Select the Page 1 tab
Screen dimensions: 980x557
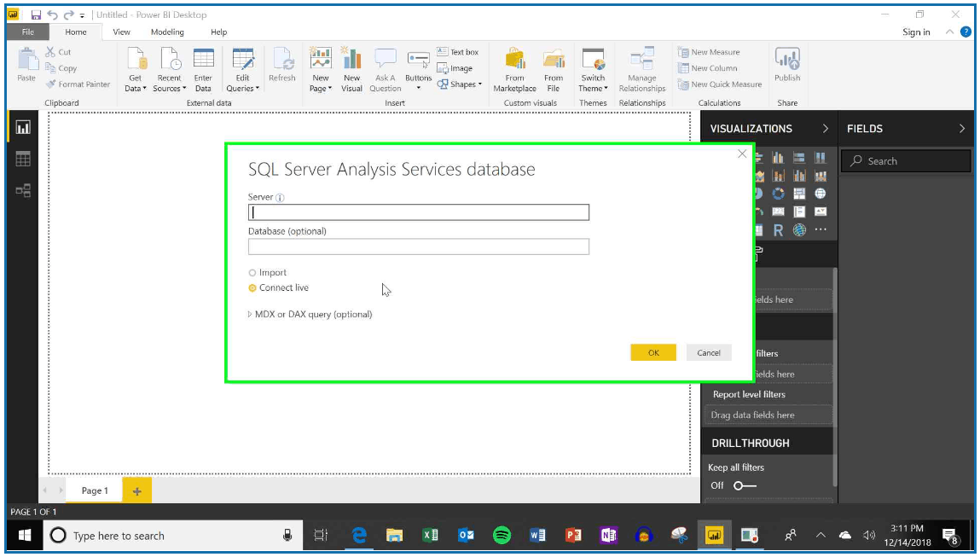pos(95,490)
